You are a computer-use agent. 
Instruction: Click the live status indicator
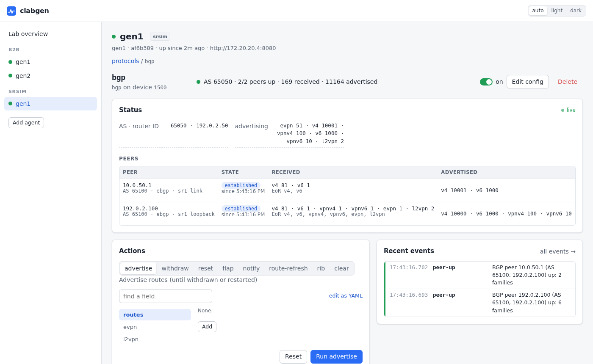[568, 110]
